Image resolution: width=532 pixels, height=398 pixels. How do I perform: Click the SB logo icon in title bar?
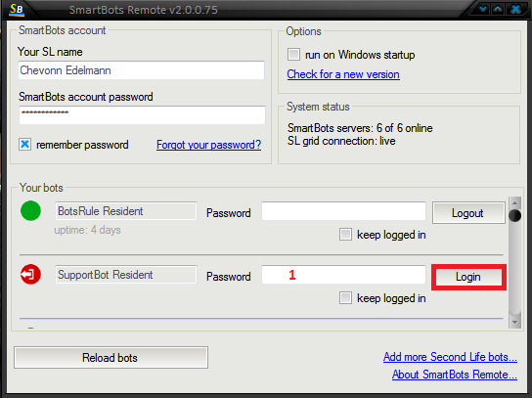pyautogui.click(x=17, y=9)
